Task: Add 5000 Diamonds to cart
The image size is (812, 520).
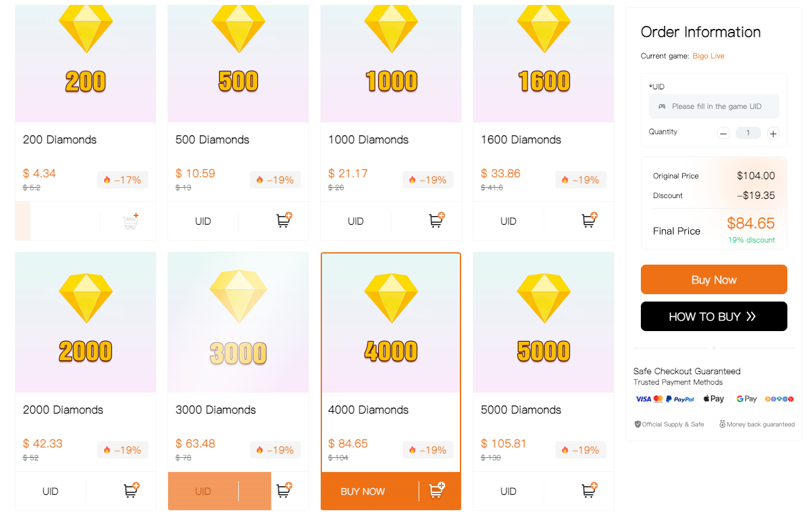Action: click(x=589, y=491)
